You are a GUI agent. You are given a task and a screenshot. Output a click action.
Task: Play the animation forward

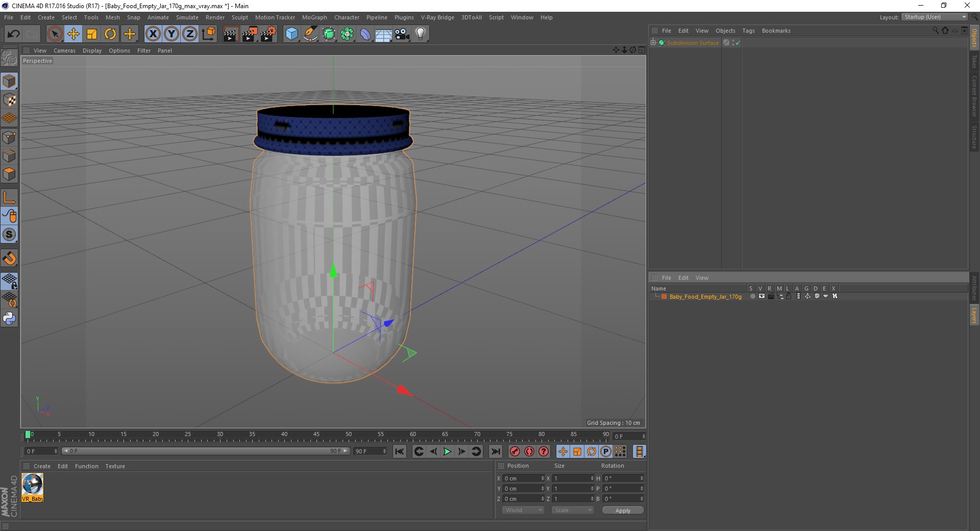(447, 451)
